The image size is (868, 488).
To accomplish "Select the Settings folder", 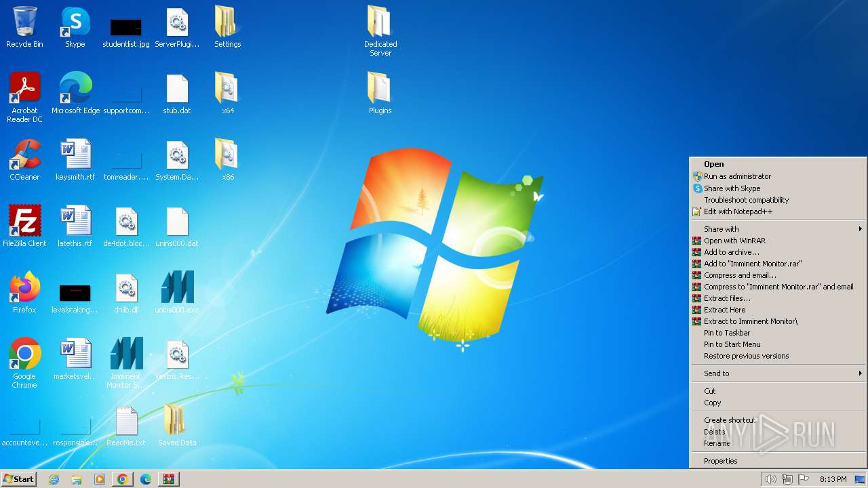I will pyautogui.click(x=228, y=27).
